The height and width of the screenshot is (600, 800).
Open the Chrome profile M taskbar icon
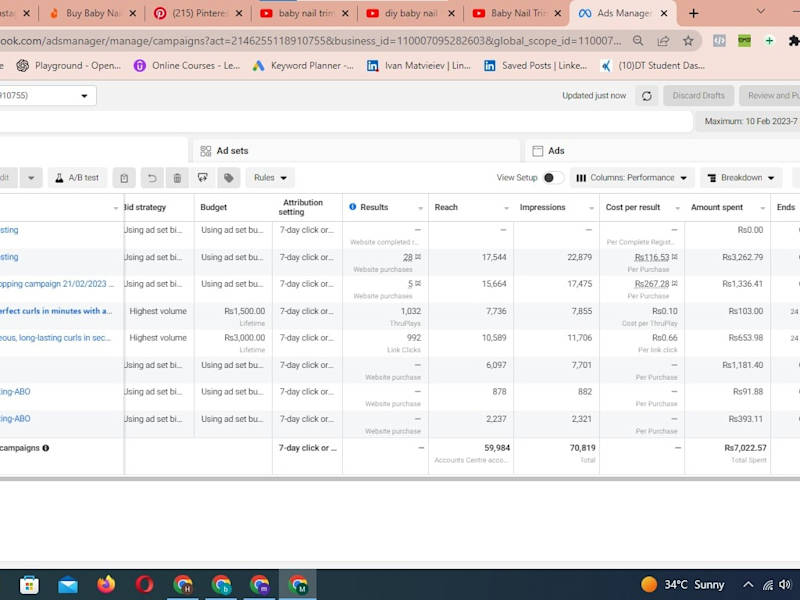coord(298,585)
